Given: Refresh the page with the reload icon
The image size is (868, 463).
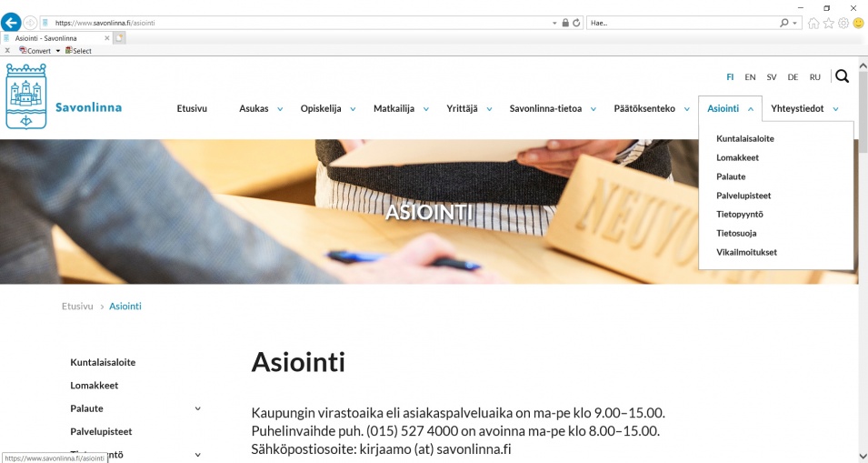Looking at the screenshot, I should pos(576,23).
